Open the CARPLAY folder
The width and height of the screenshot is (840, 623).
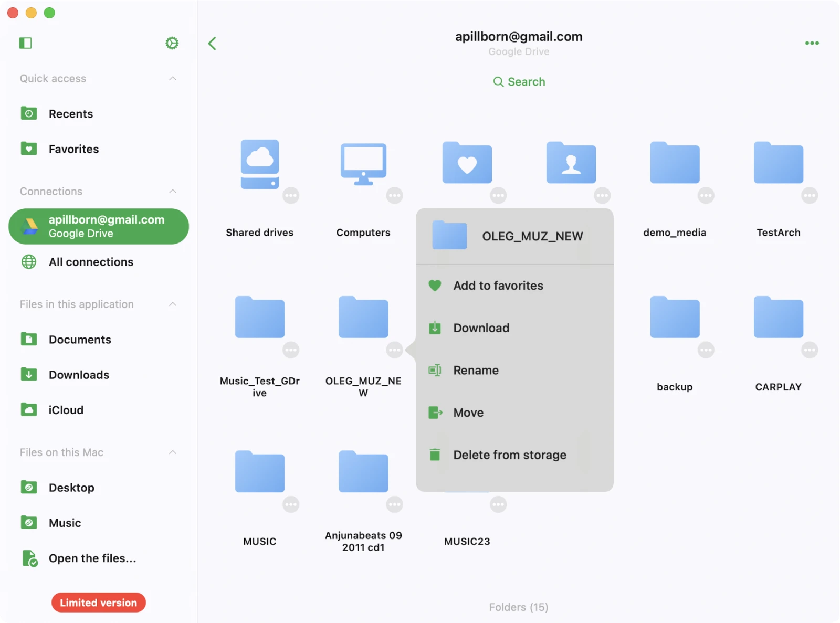[778, 318]
